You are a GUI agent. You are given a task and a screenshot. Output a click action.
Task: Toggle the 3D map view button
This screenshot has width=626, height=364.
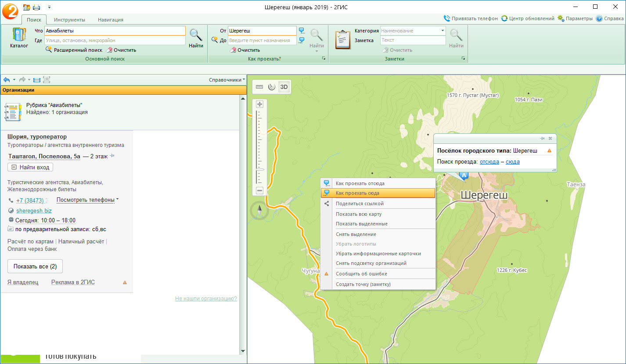pyautogui.click(x=284, y=87)
